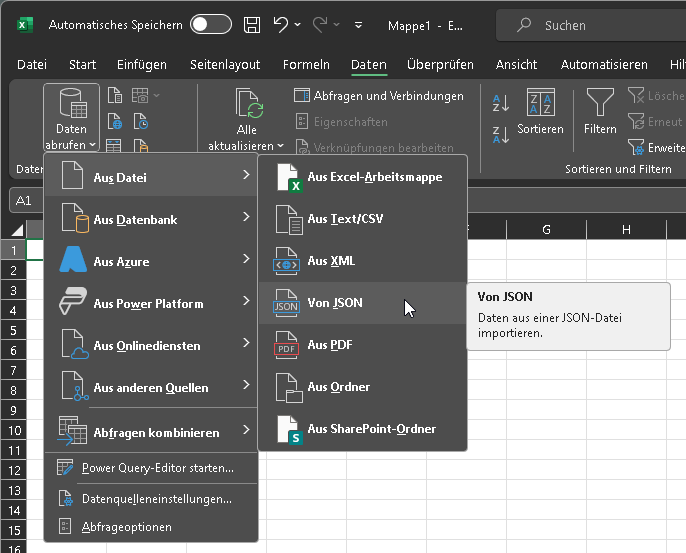Click the undo arrow icon
Viewport: 686px width, 553px height.
282,24
